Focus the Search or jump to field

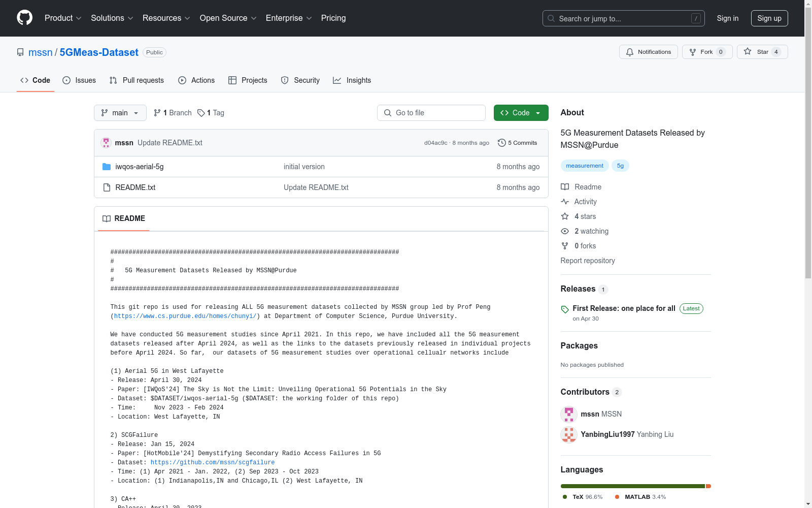(623, 18)
